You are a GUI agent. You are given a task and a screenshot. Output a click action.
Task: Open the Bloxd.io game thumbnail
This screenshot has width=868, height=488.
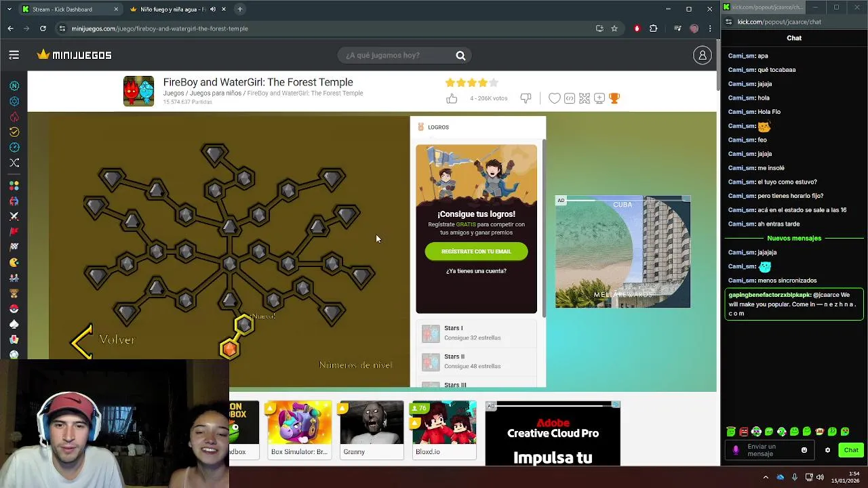pyautogui.click(x=444, y=430)
